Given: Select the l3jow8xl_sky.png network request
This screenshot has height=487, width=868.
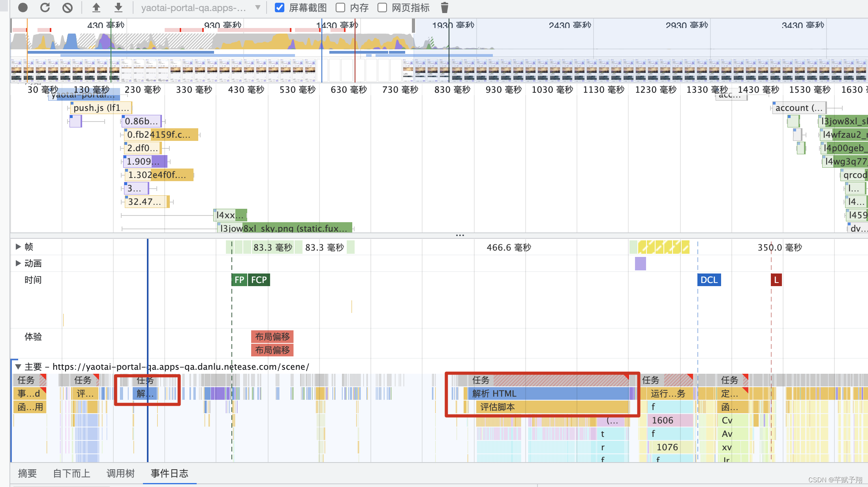Looking at the screenshot, I should click(284, 228).
